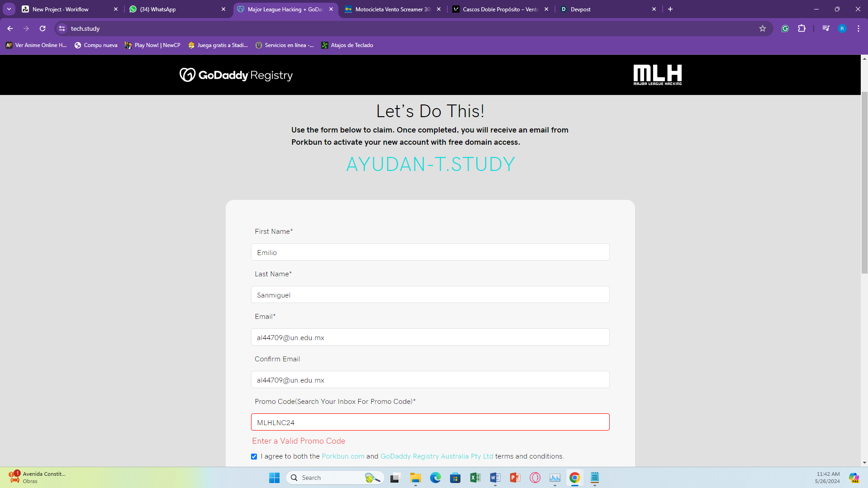
Task: Open Excel from taskbar
Action: pyautogui.click(x=475, y=478)
